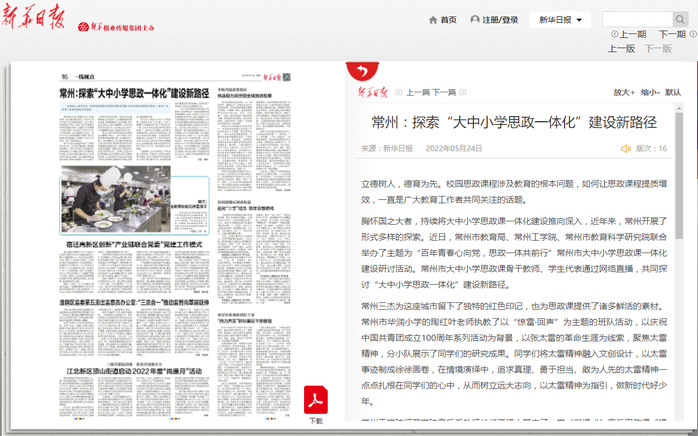The height and width of the screenshot is (436, 698).
Task: Click the red back arrow icon
Action: pyautogui.click(x=355, y=69)
